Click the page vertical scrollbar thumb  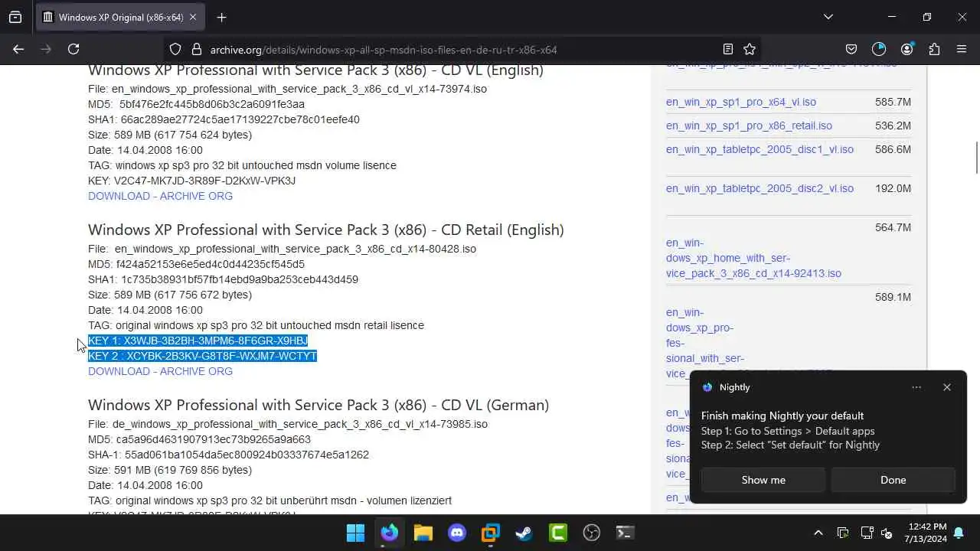[976, 158]
